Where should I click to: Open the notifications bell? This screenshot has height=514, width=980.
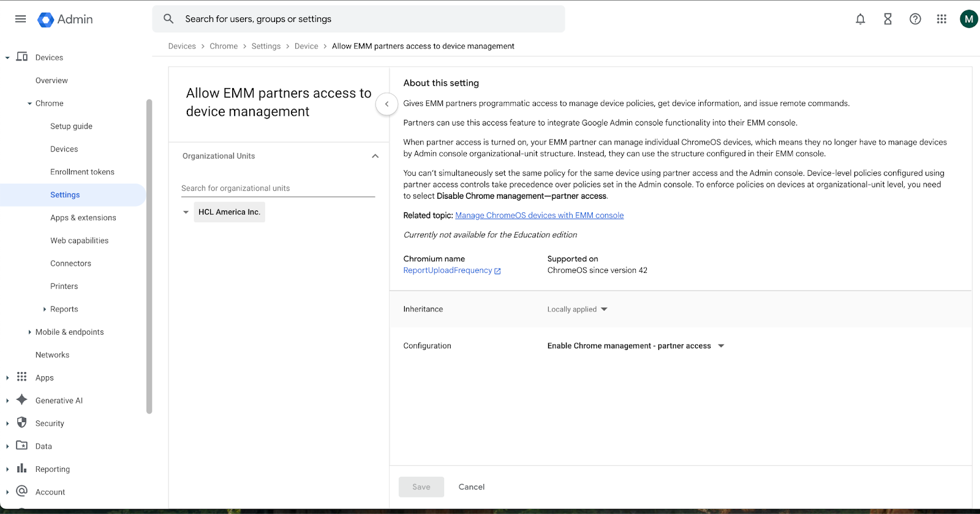860,19
